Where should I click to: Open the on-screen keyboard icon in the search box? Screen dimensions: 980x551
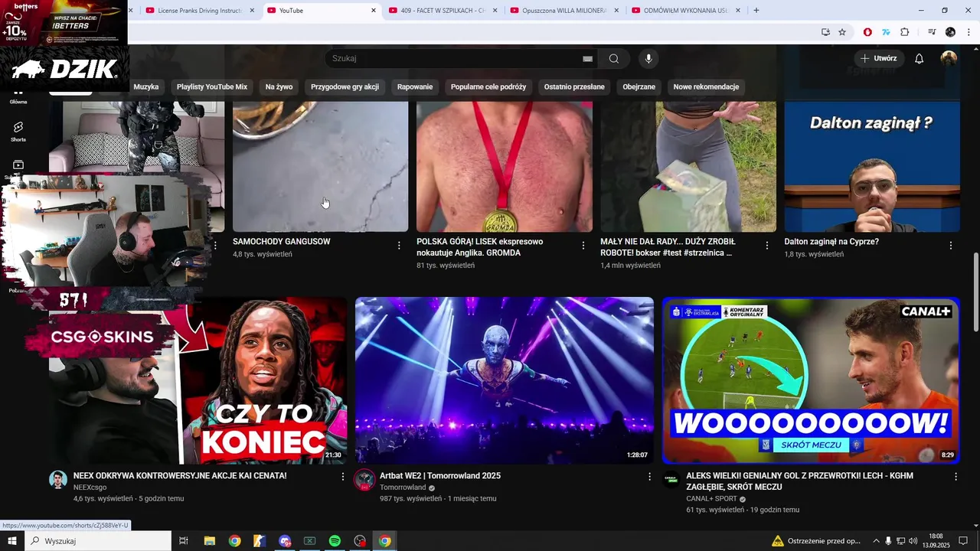587,58
